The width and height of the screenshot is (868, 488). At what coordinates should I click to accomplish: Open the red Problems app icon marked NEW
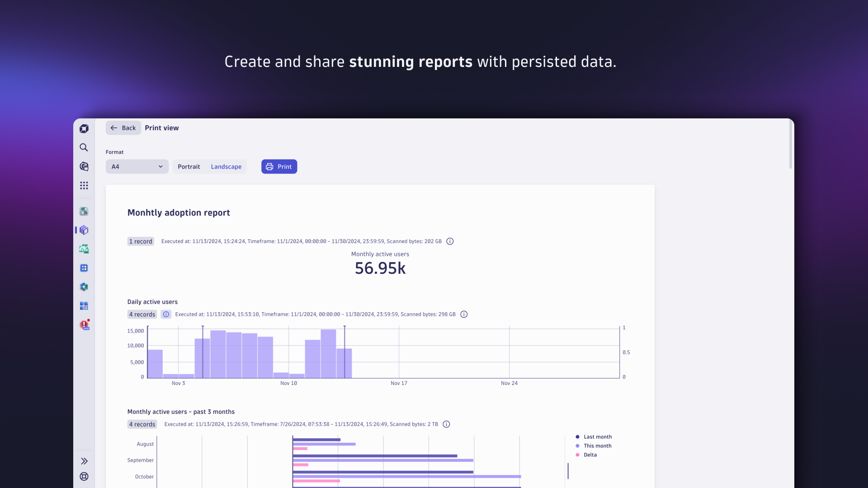(85, 325)
